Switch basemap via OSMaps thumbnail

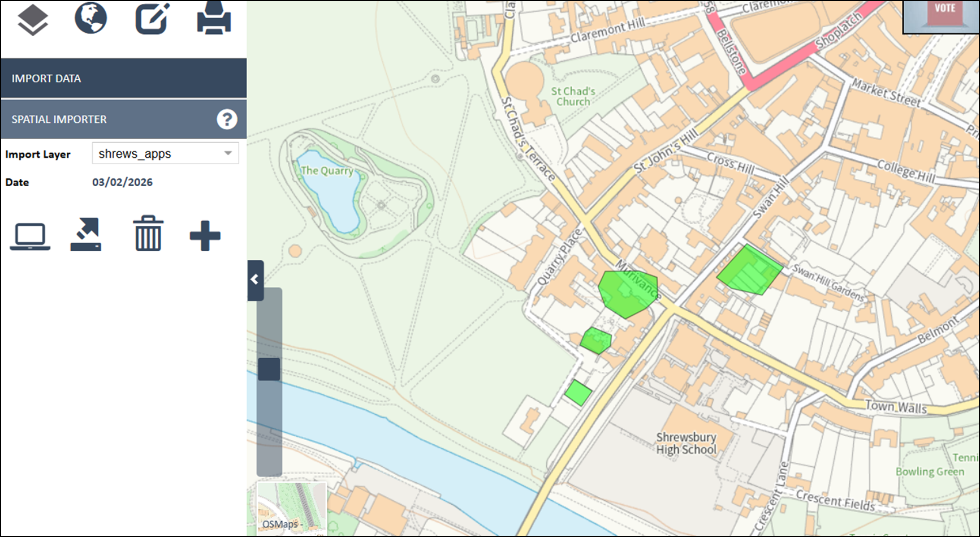coord(291,507)
